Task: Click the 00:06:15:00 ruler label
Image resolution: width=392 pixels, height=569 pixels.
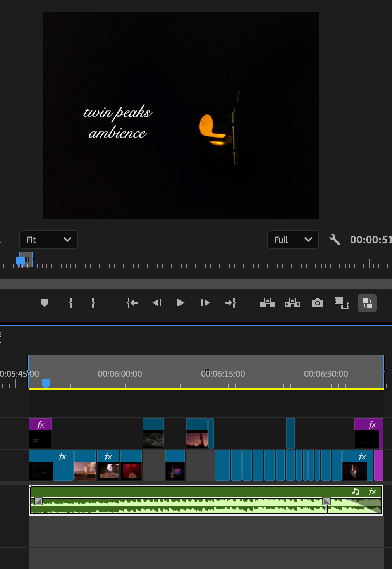Action: point(223,374)
